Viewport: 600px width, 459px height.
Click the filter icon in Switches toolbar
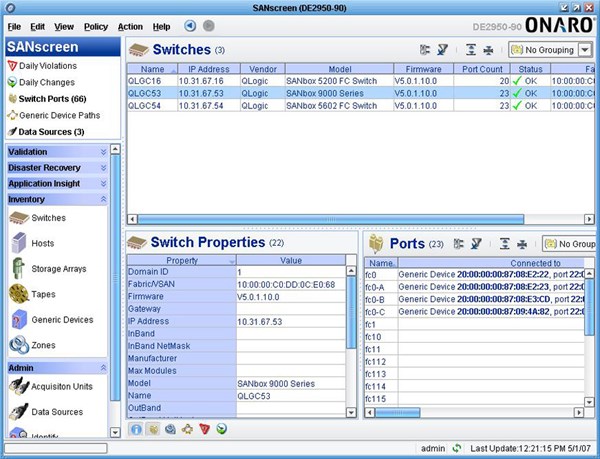[x=442, y=50]
